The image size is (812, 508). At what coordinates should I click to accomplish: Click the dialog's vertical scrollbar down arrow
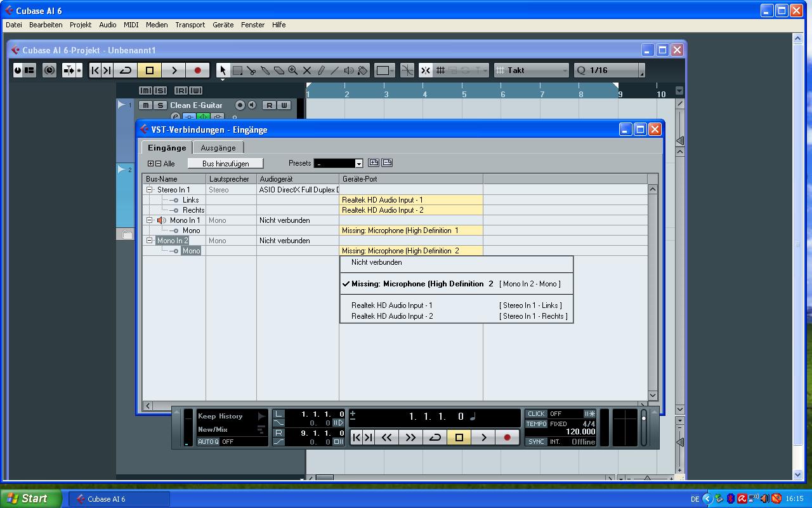point(652,395)
